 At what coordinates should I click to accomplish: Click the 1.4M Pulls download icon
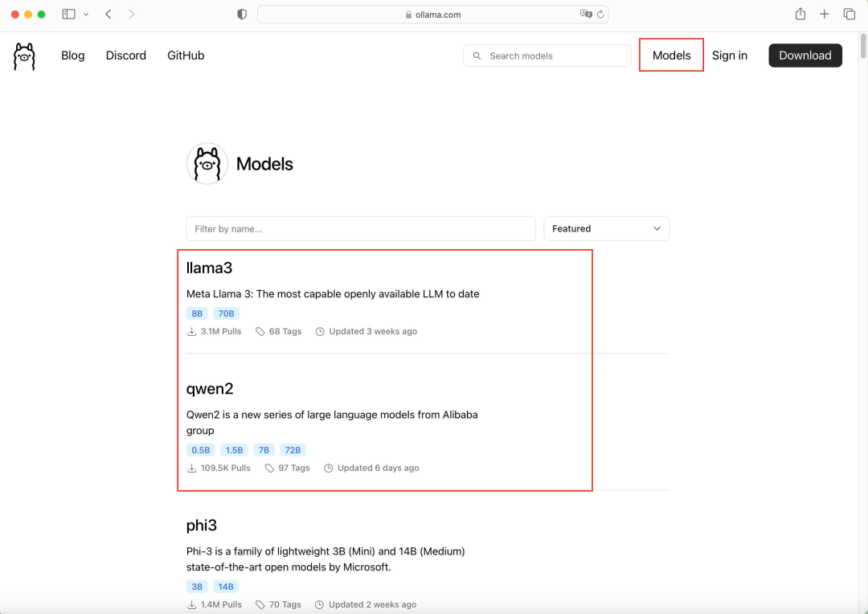191,605
